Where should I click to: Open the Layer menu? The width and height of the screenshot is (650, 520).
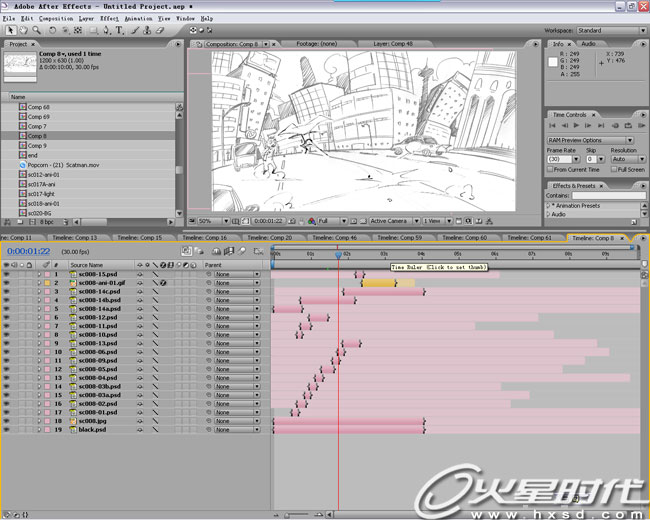click(x=86, y=19)
